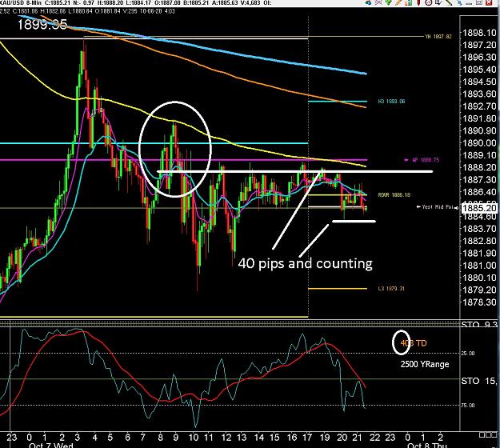Click hour 22 on the time axis
This screenshot has width=500, height=448.
coord(375,437)
